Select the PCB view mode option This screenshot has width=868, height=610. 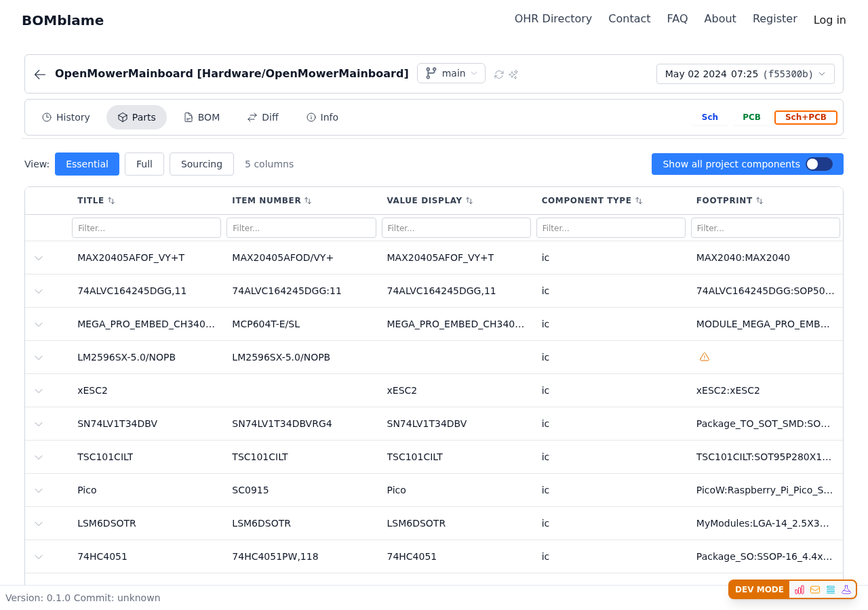(x=751, y=117)
